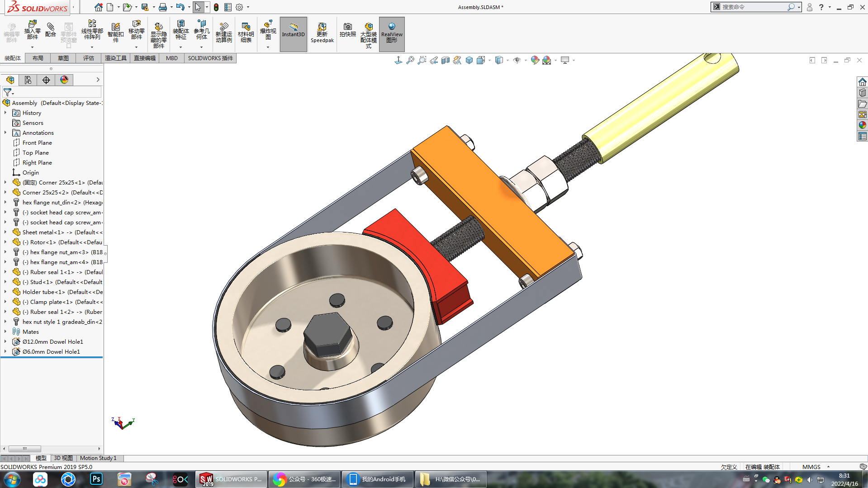Click the Windows Start button
The image size is (868, 488).
click(12, 479)
